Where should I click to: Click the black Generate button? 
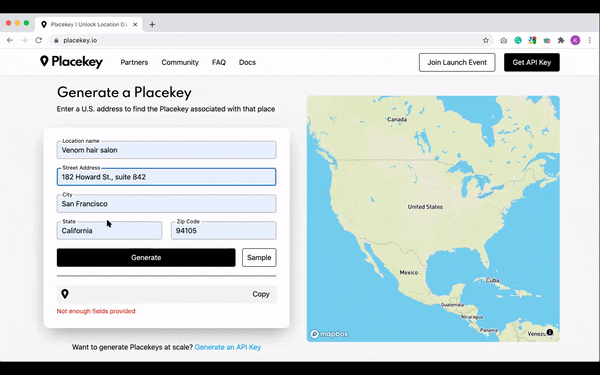tap(146, 258)
